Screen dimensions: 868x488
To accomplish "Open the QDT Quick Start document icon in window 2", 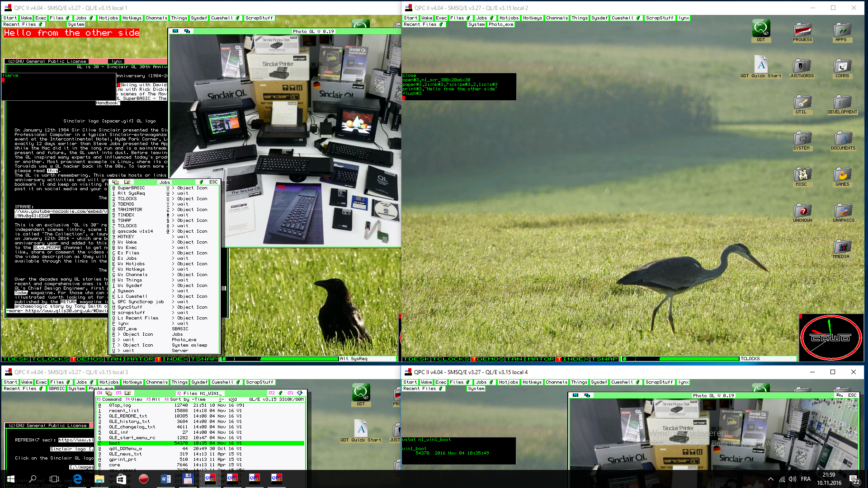I will [761, 66].
